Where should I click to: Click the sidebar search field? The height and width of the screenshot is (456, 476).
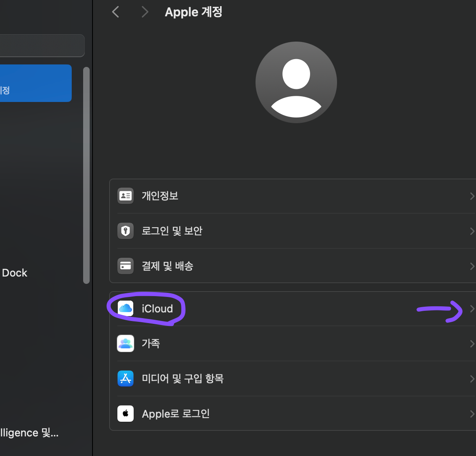click(x=42, y=46)
